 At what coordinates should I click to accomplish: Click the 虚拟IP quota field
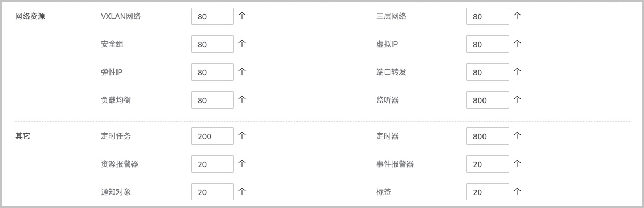488,44
